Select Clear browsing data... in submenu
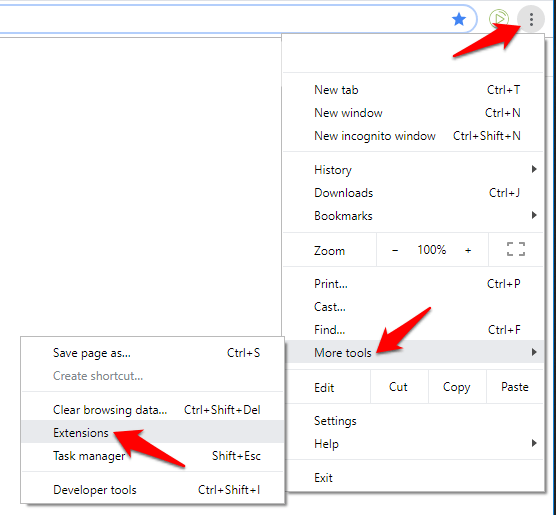556x515 pixels. pyautogui.click(x=153, y=410)
